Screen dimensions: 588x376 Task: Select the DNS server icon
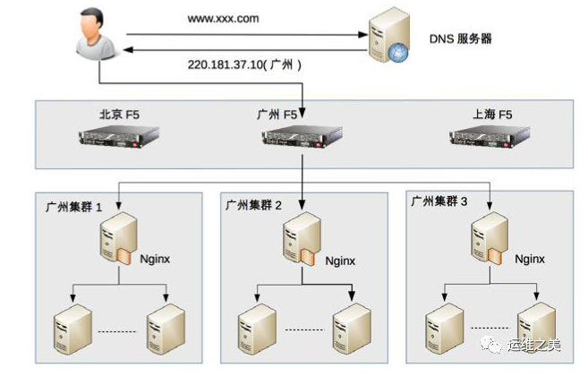point(388,35)
